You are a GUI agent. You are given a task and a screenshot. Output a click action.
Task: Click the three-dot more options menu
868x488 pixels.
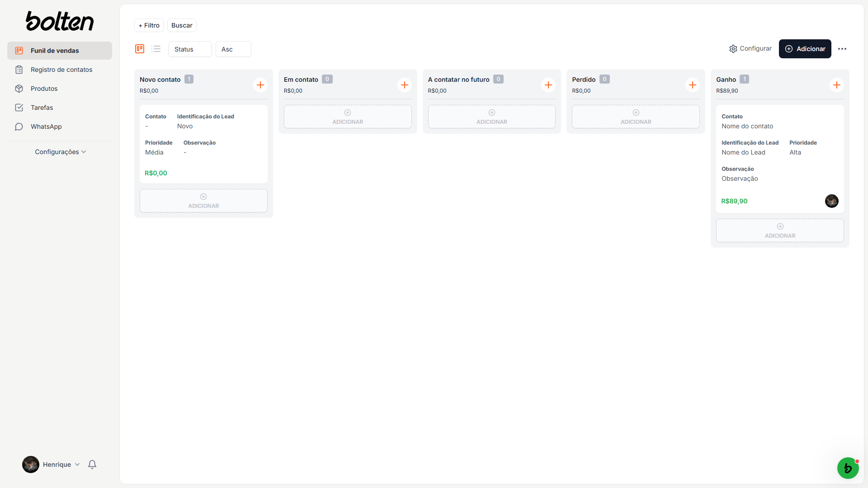click(x=842, y=48)
